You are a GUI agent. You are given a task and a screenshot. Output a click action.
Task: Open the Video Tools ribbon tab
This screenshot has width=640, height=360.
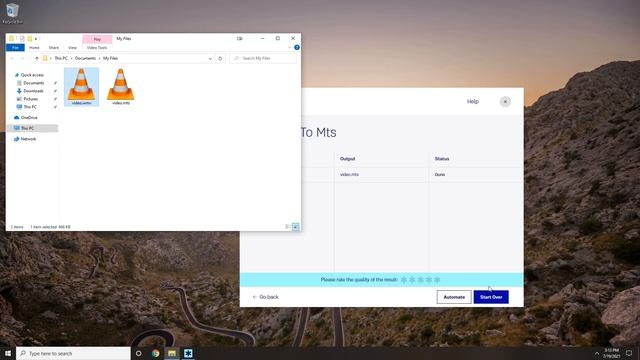(x=97, y=48)
